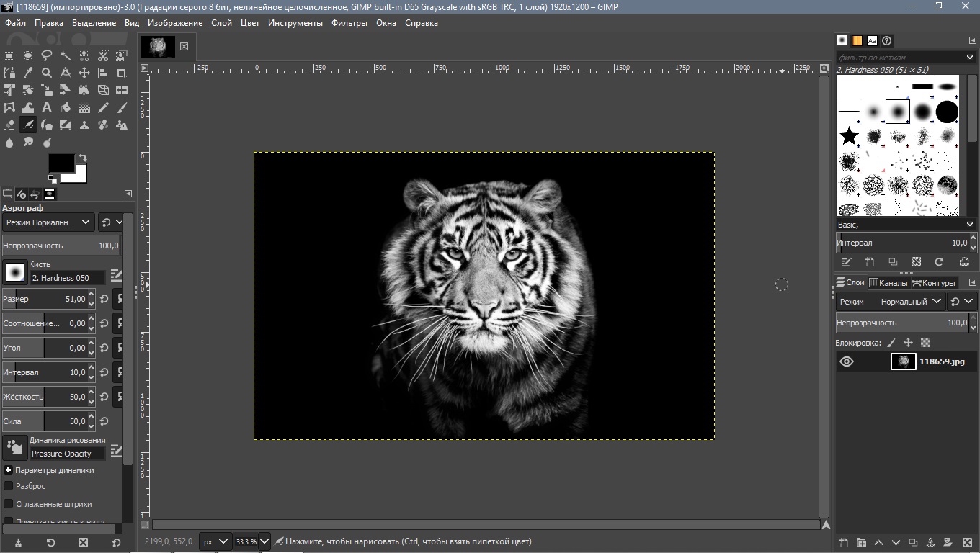Swap foreground and background colors
The image size is (980, 553).
(83, 157)
